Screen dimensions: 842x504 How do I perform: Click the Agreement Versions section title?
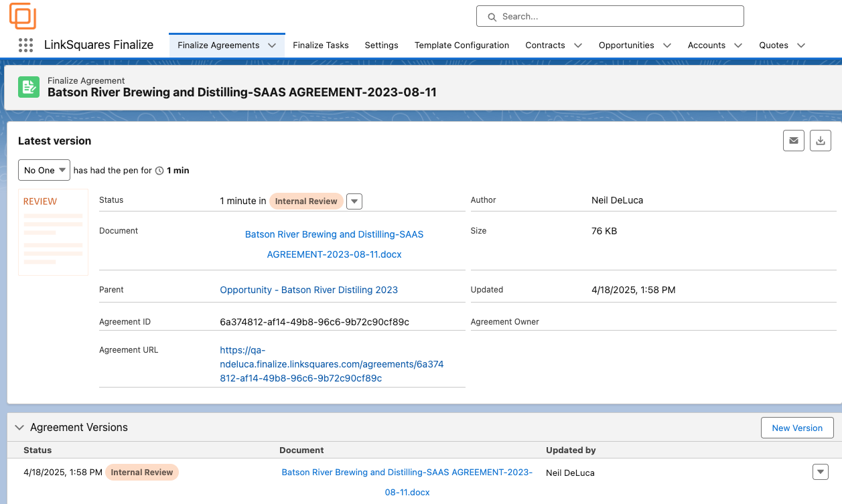pos(79,427)
